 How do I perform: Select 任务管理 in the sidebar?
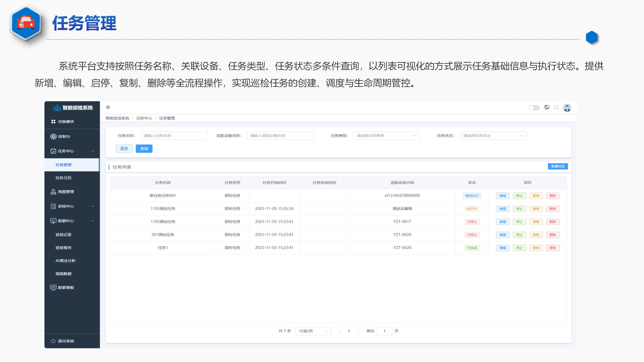72,165
